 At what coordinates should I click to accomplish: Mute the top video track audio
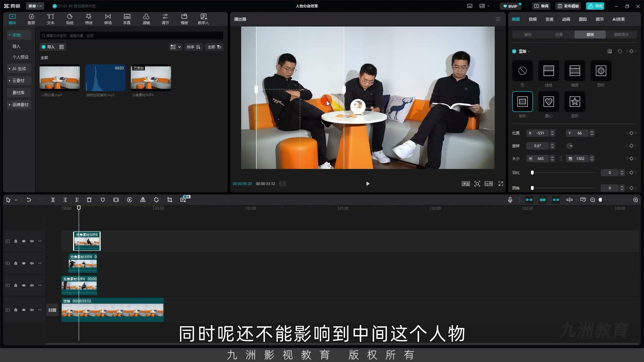32,241
